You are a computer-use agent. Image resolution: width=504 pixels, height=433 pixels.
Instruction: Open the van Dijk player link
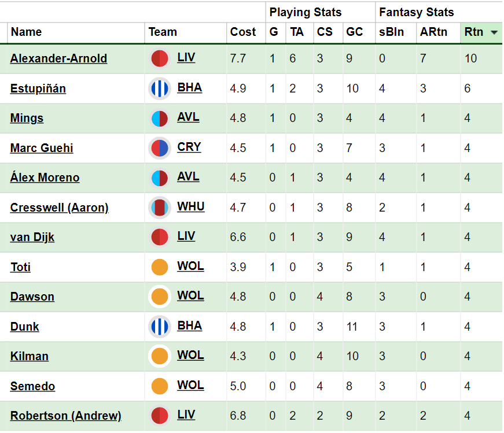[32, 238]
